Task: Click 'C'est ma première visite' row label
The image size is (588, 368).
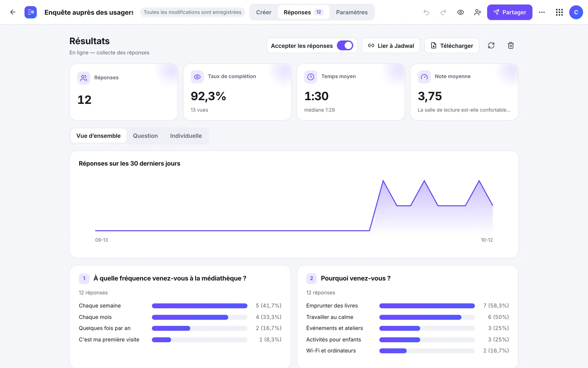Action: pyautogui.click(x=109, y=339)
